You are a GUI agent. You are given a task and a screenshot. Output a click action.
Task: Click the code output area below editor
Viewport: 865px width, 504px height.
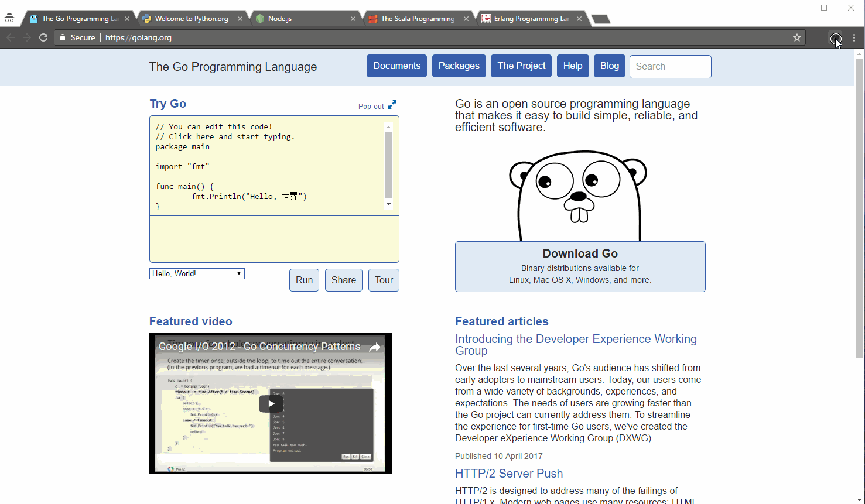274,239
